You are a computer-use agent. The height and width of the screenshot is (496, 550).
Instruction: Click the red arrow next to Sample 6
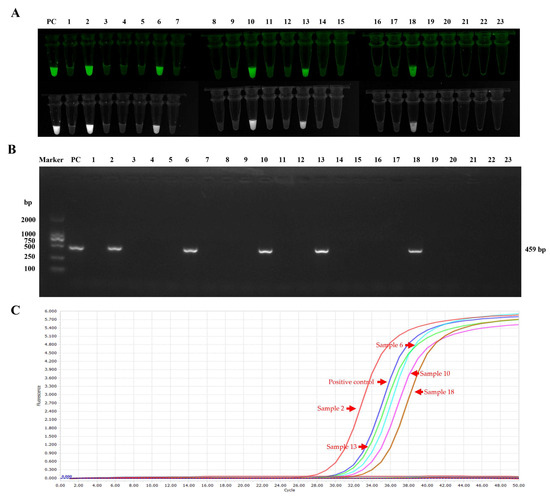click(409, 345)
